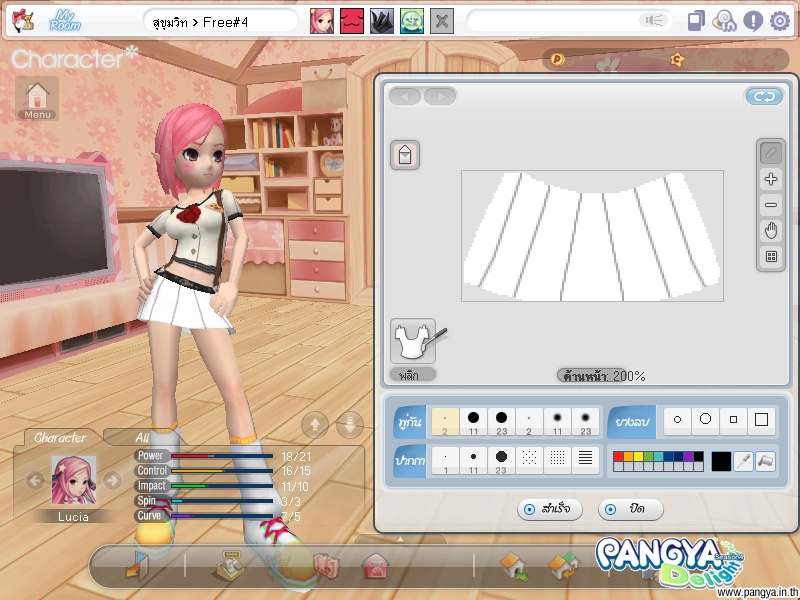Viewport: 800px width, 600px height.
Task: Zoom out with the minus tool
Action: [771, 205]
